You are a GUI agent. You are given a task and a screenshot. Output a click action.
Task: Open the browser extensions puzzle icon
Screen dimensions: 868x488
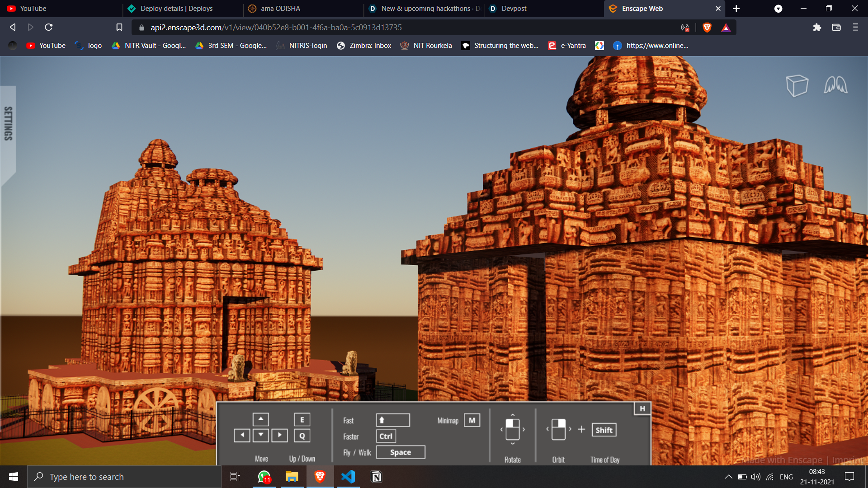coord(817,28)
